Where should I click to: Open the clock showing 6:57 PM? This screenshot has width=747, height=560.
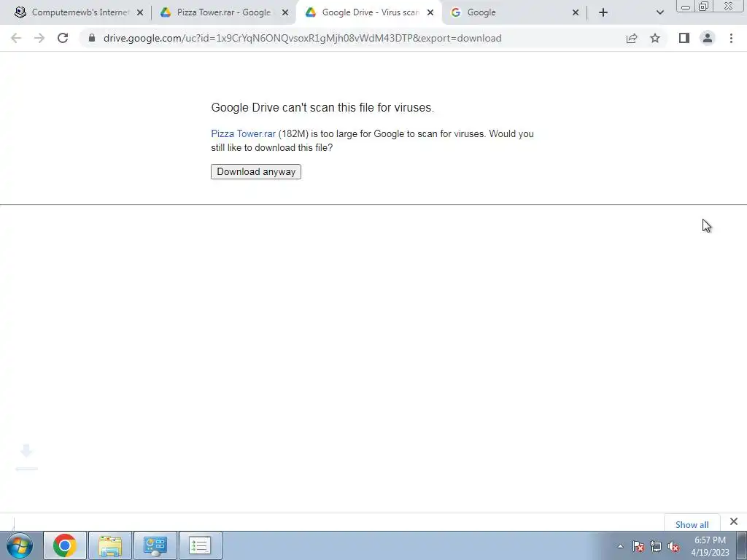click(x=710, y=546)
